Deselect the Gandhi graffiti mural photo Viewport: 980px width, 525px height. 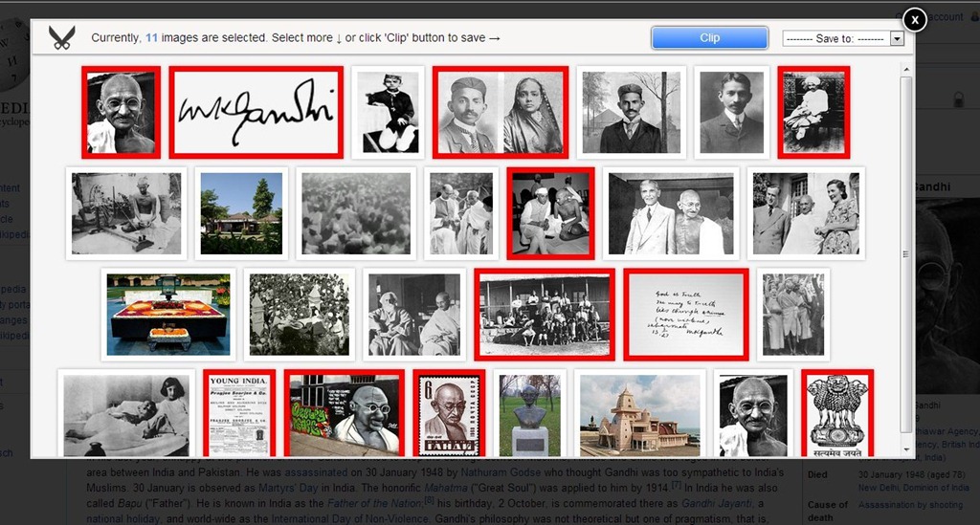pyautogui.click(x=345, y=414)
